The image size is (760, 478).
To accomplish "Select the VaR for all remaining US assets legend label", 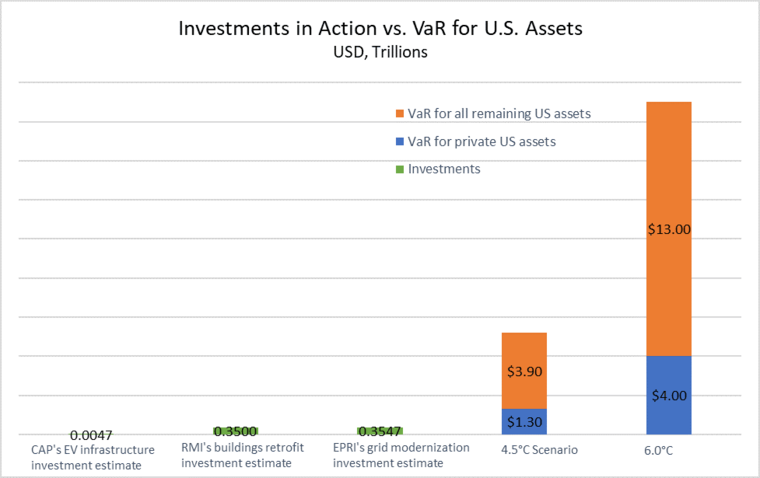I will pos(499,114).
